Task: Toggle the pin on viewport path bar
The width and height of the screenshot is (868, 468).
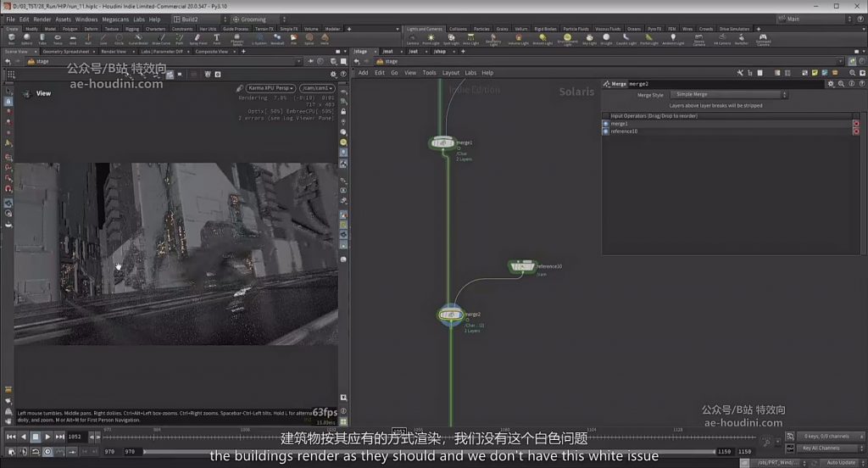Action: coord(310,62)
